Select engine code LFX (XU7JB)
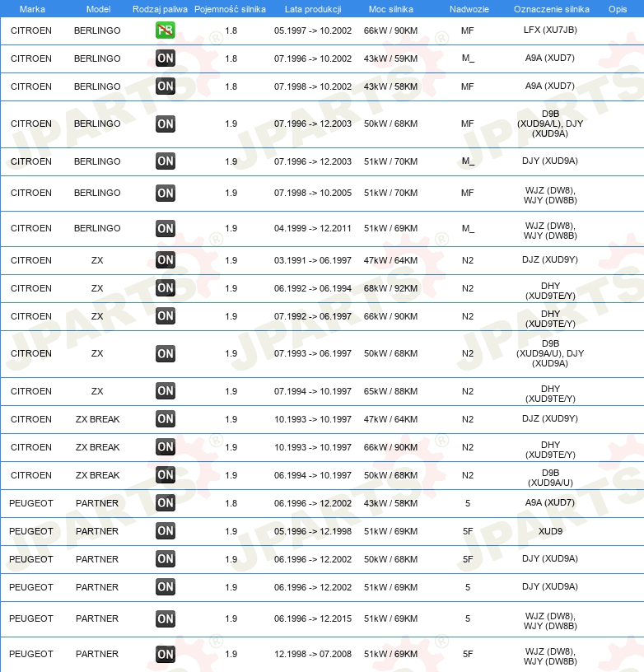This screenshot has width=644, height=672. [x=550, y=30]
